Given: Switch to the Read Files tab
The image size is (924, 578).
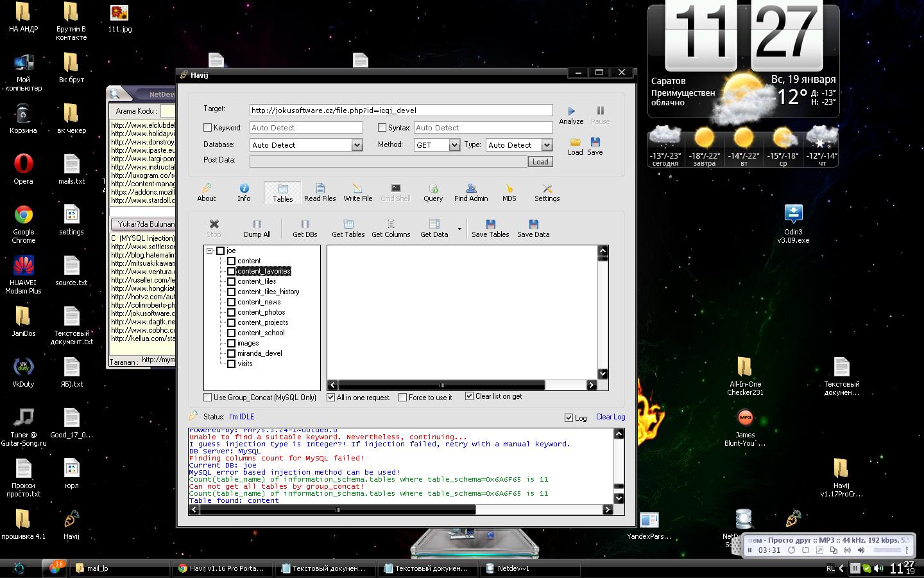Looking at the screenshot, I should [x=320, y=192].
